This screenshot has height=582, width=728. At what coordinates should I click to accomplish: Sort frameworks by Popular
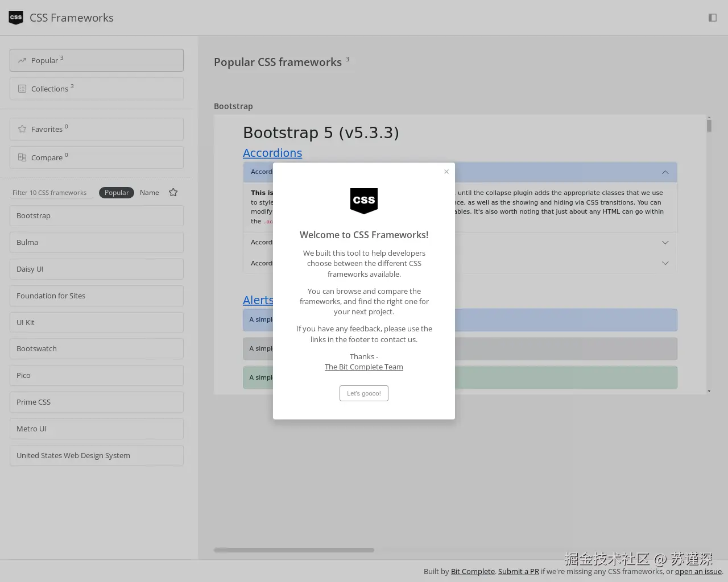pyautogui.click(x=117, y=193)
